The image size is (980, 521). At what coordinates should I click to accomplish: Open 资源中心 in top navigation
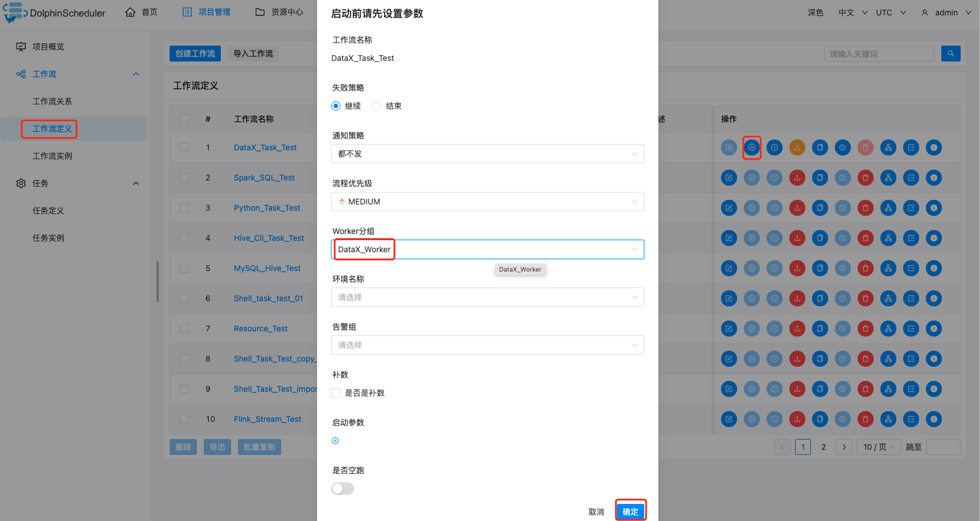click(x=279, y=12)
